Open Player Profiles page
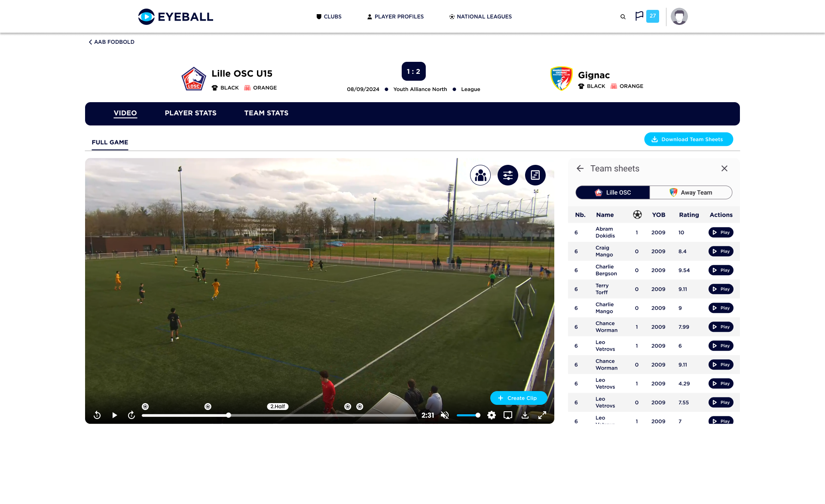Screen dimensions: 825x504 coord(395,17)
